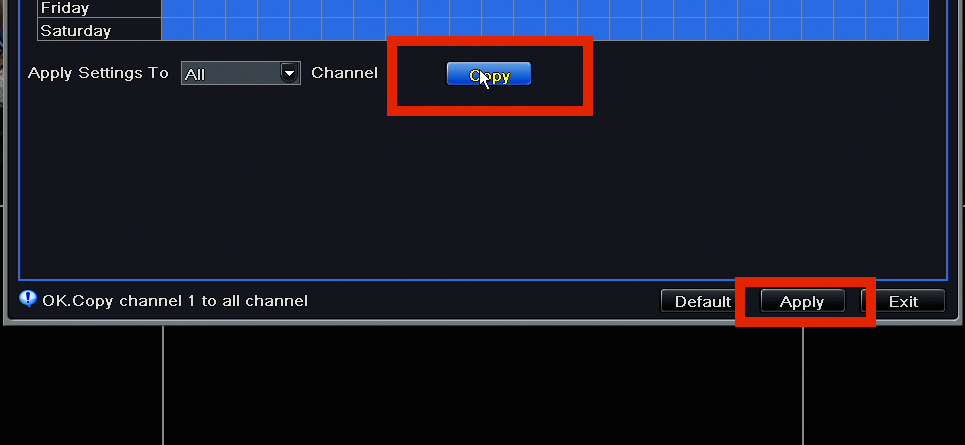Viewport: 965px width, 445px height.
Task: Open the Apply Settings To dropdown arrow
Action: pos(289,73)
